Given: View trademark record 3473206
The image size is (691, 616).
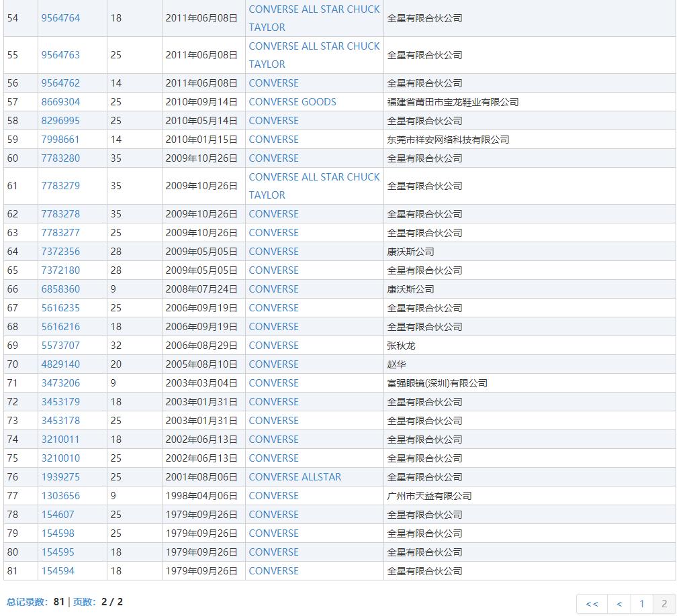Looking at the screenshot, I should pyautogui.click(x=60, y=382).
